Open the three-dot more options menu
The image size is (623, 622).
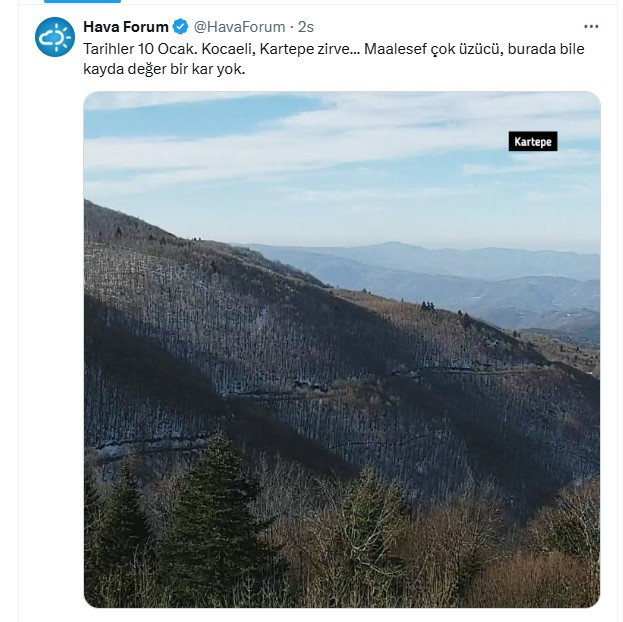click(592, 26)
